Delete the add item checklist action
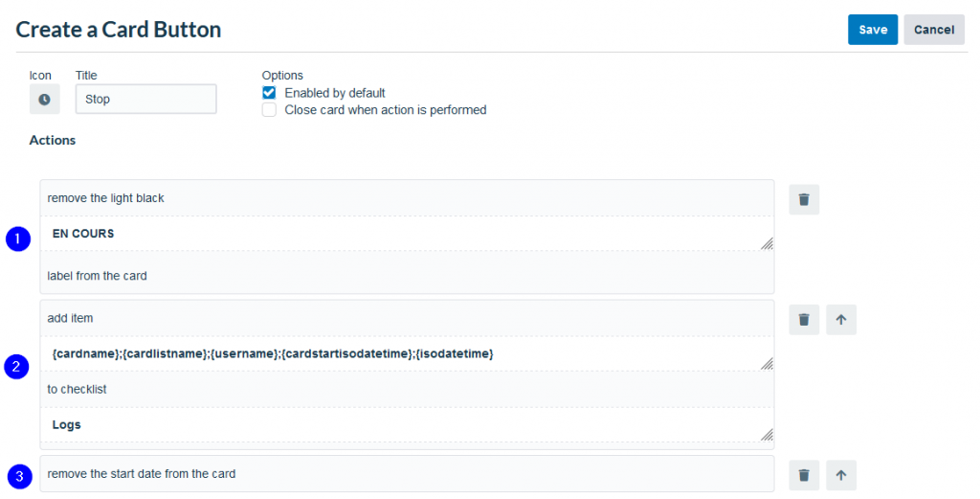The width and height of the screenshot is (980, 499). 804,320
